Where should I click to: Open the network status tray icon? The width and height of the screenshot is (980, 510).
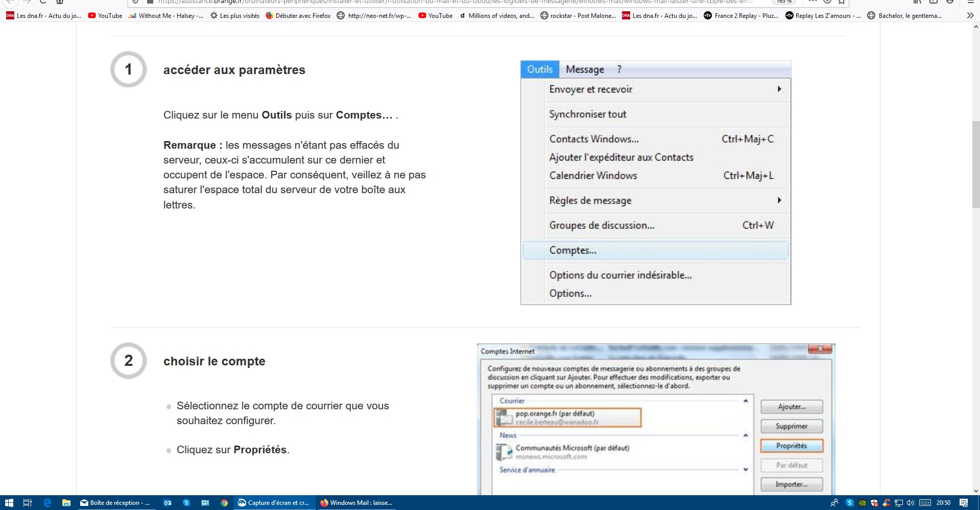click(899, 503)
